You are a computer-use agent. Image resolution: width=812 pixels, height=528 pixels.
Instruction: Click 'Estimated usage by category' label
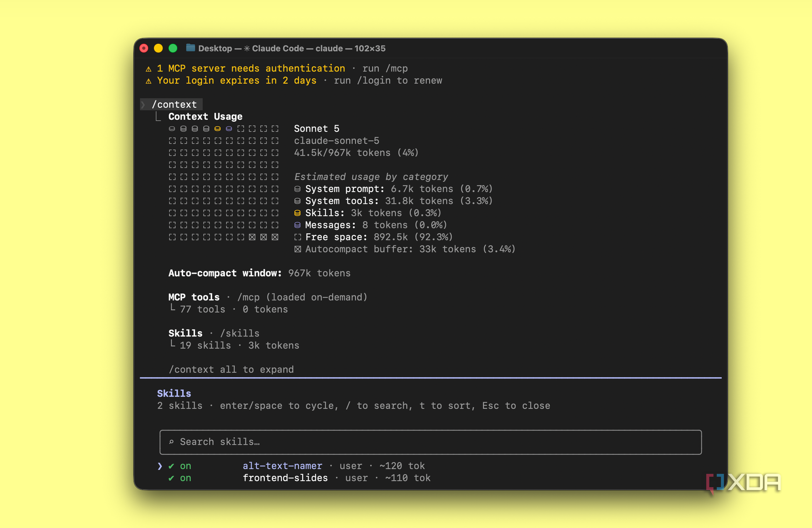[x=371, y=177]
